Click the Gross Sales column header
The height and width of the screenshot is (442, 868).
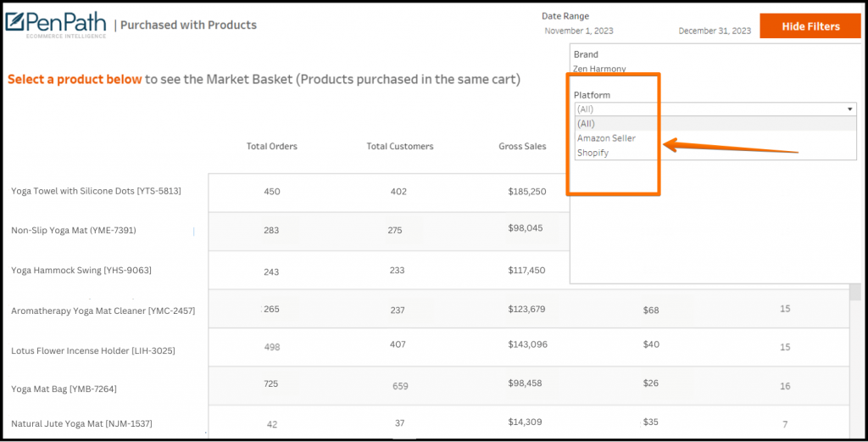(522, 146)
